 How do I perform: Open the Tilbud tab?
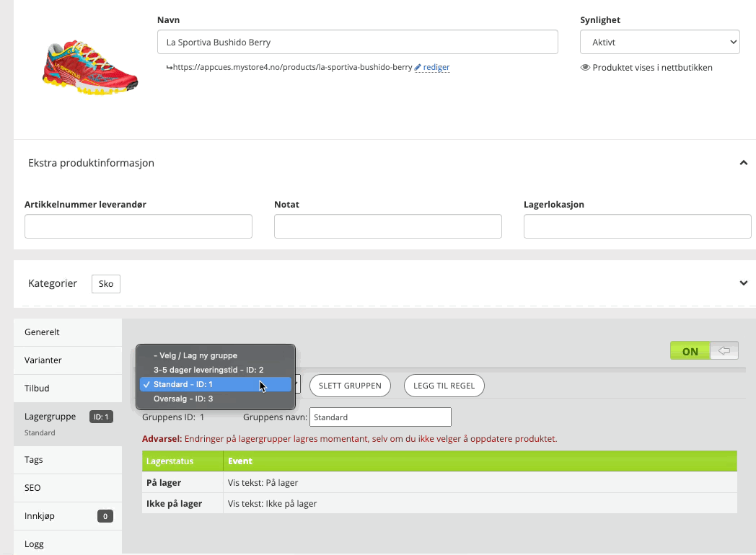[68, 388]
